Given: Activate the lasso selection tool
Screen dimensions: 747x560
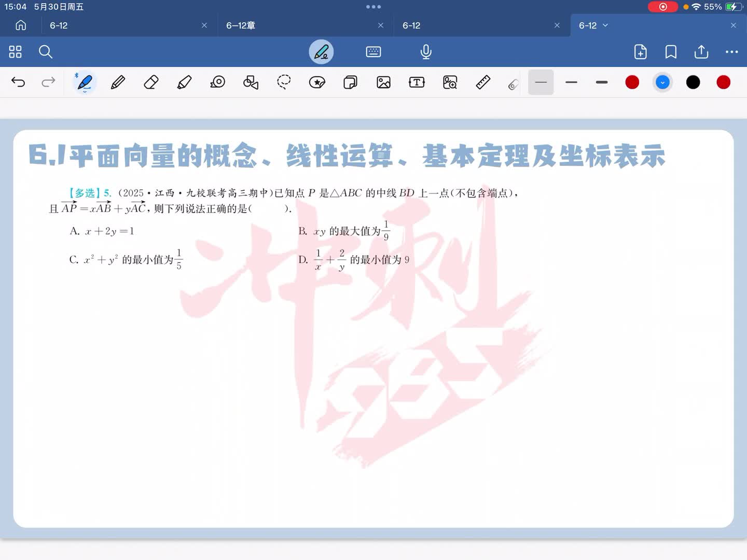Looking at the screenshot, I should point(284,82).
